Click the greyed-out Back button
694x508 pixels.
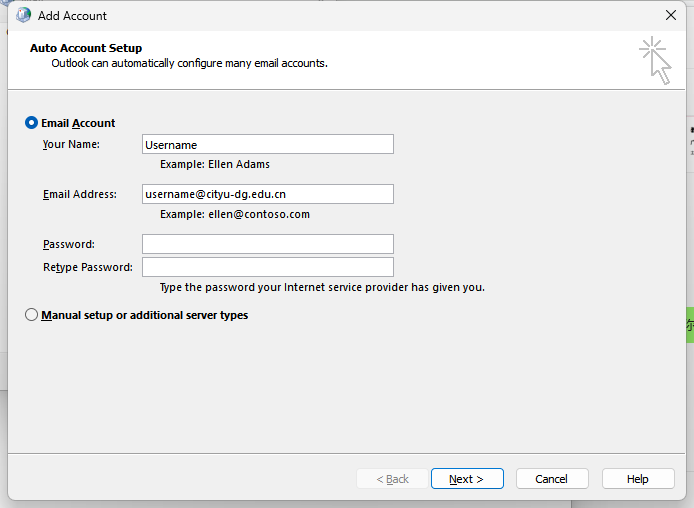[392, 479]
